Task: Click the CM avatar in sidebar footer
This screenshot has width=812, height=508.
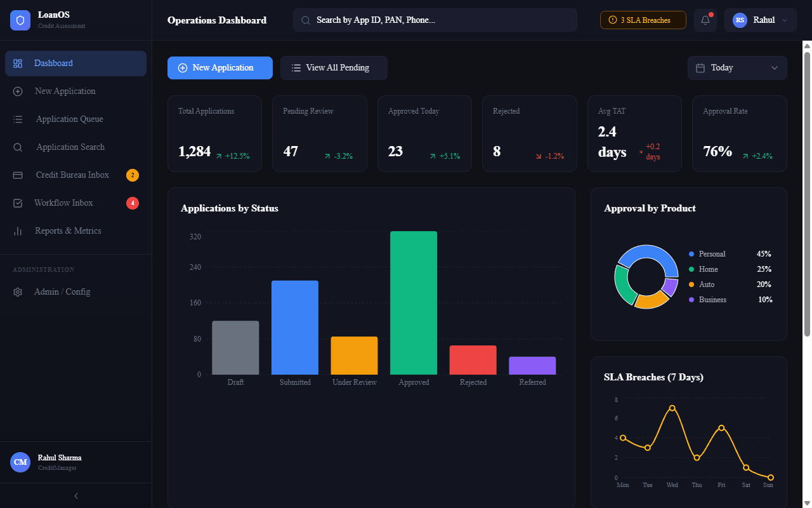Action: tap(20, 462)
